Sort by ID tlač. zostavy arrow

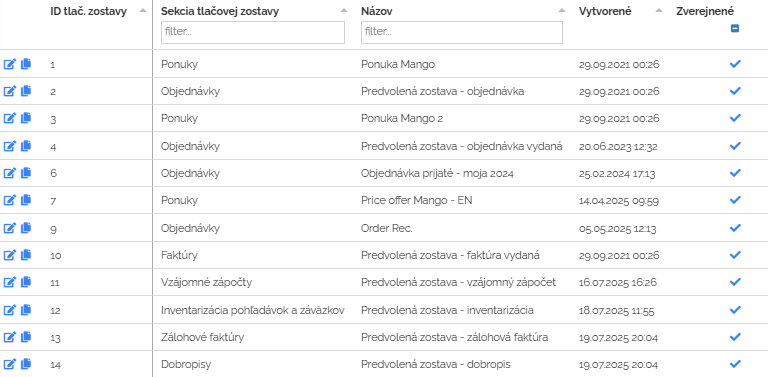click(x=143, y=11)
